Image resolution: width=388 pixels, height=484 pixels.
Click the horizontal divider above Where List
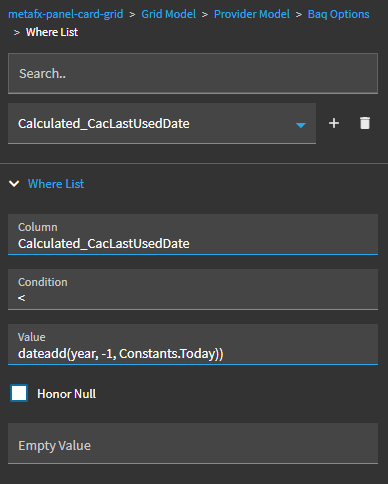(194, 163)
